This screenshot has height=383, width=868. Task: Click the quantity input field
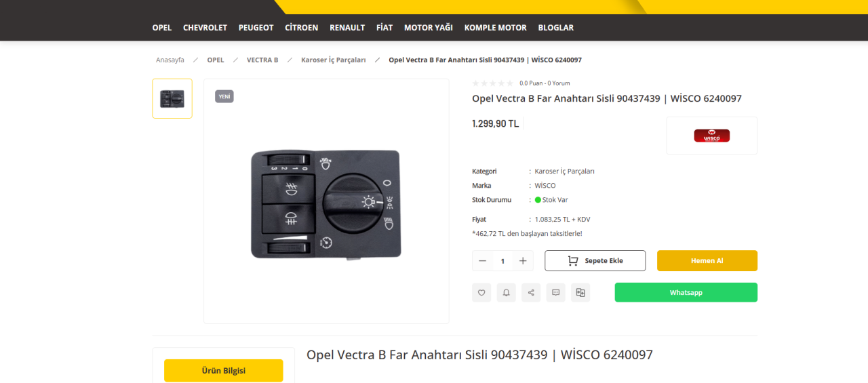[x=502, y=261]
